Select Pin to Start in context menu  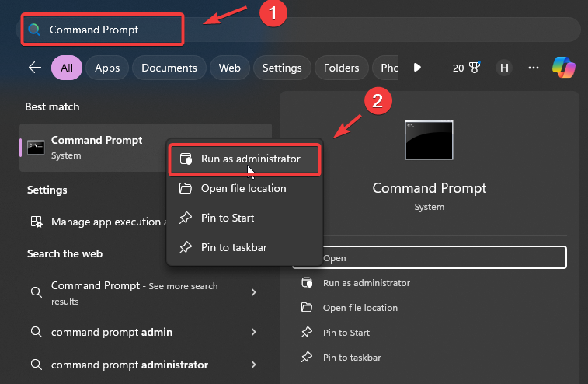[227, 218]
